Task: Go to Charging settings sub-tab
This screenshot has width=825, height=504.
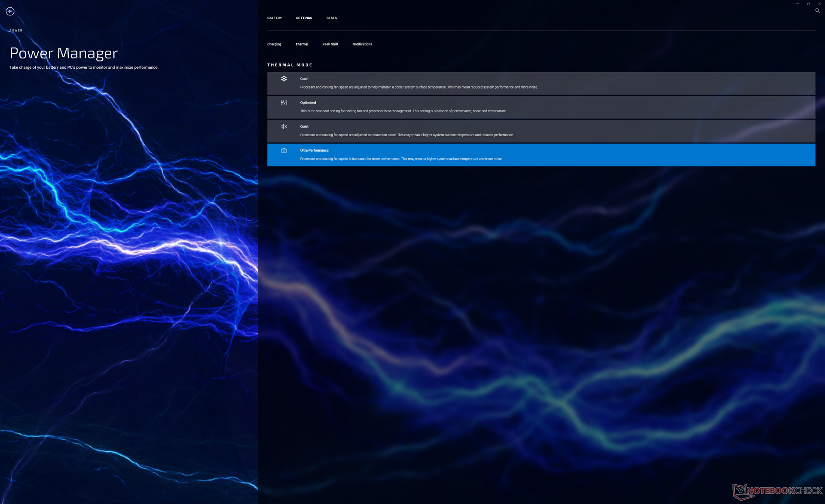Action: [274, 44]
